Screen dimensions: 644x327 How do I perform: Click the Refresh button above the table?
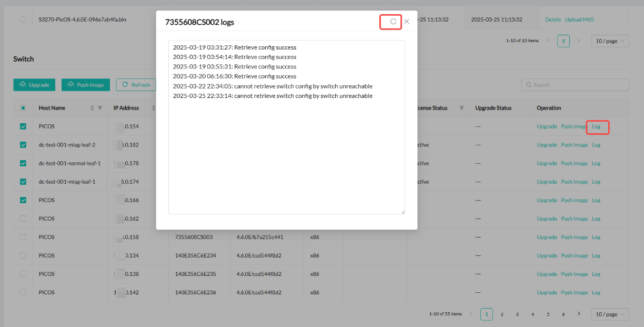pos(136,85)
